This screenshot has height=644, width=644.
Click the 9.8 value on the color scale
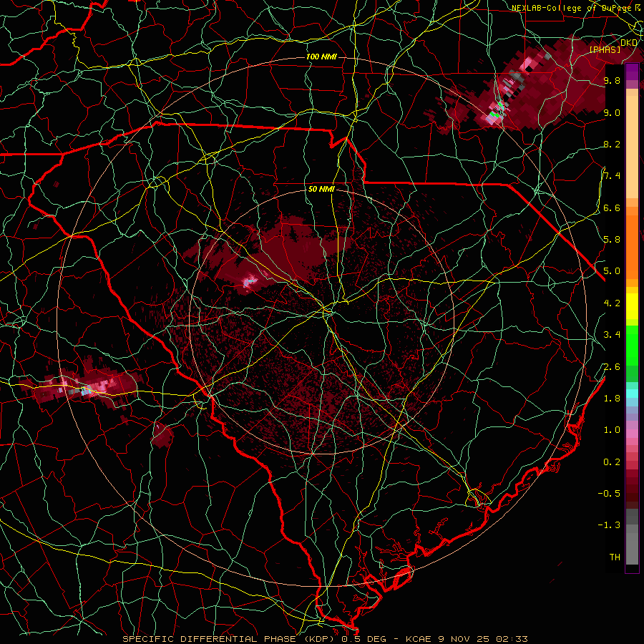coord(612,80)
